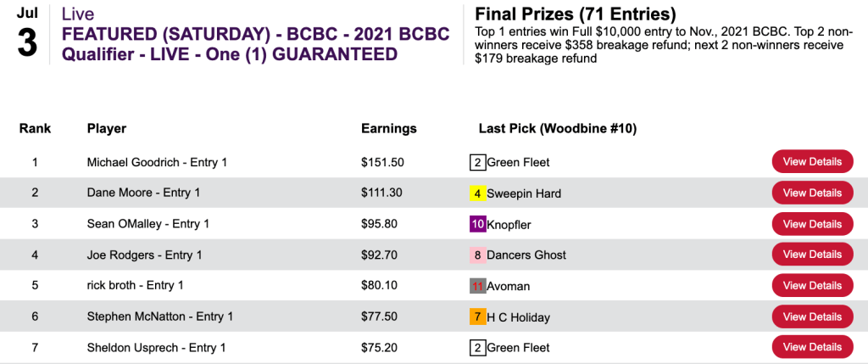View details for Michael Goodrich's entry
This screenshot has width=868, height=364.
point(812,161)
